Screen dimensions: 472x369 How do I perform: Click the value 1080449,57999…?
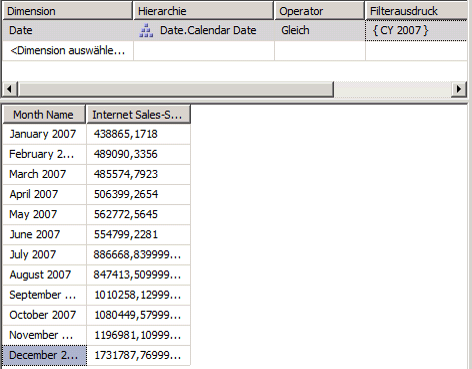tap(138, 315)
